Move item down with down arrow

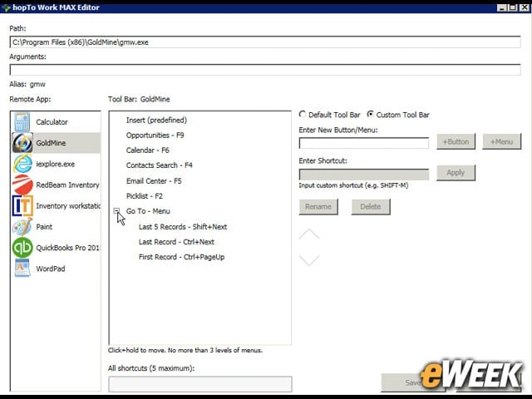[x=308, y=260]
